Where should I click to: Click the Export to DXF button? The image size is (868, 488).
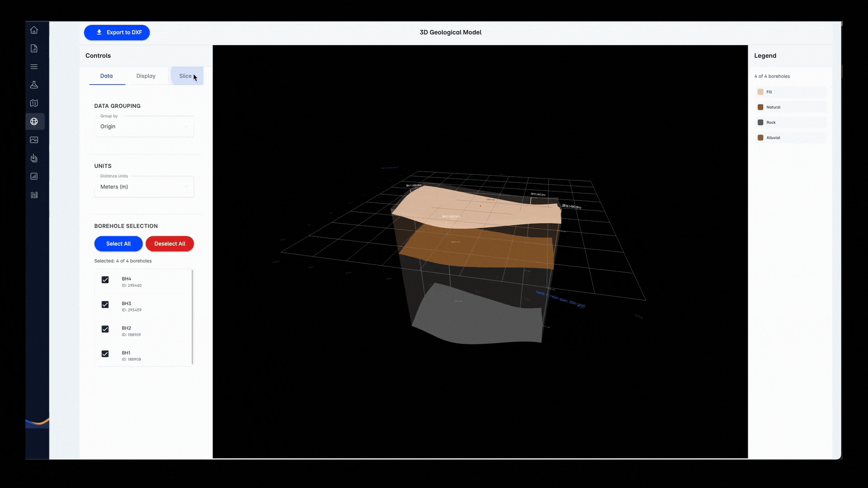[x=117, y=33]
